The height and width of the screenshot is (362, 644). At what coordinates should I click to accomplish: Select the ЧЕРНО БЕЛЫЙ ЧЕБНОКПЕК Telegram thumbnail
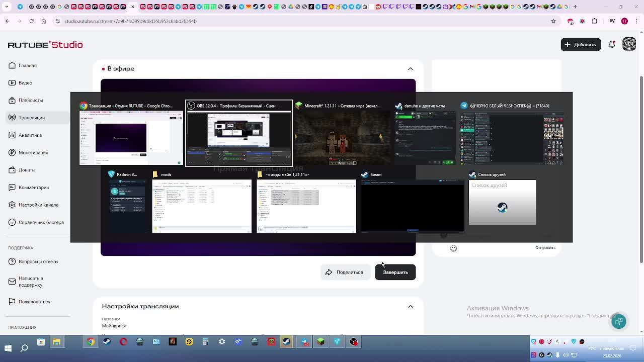[x=512, y=134]
